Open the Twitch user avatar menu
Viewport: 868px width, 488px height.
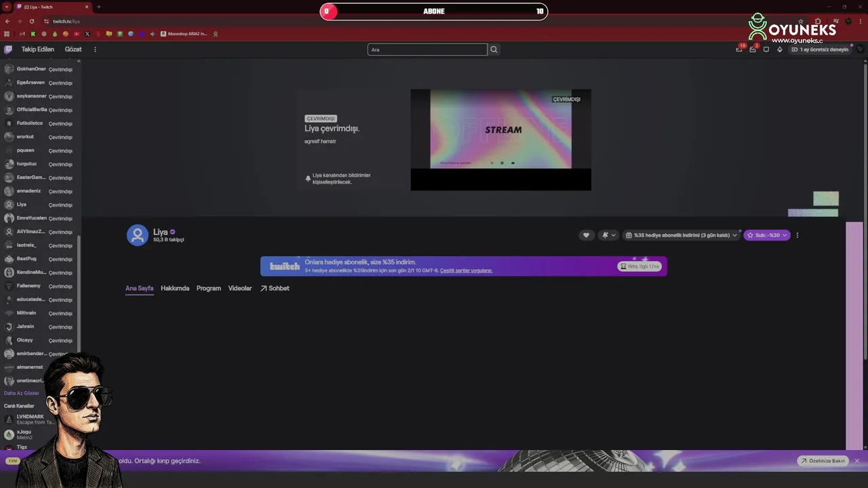861,49
